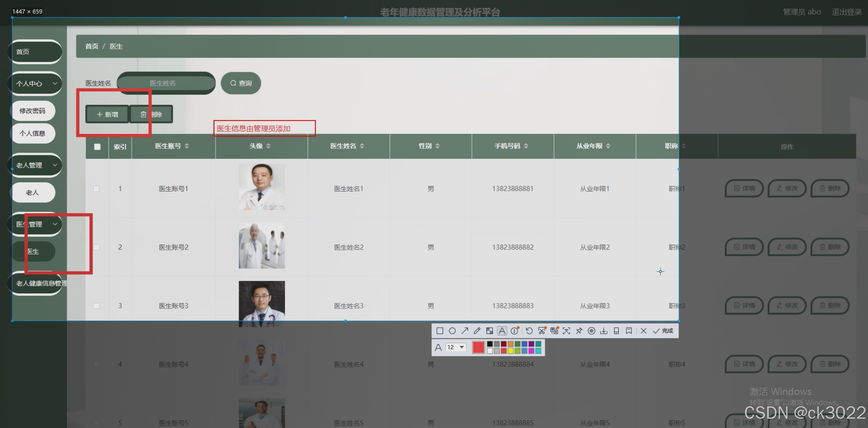Click the 新增 add button
The height and width of the screenshot is (428, 868).
[x=107, y=114]
